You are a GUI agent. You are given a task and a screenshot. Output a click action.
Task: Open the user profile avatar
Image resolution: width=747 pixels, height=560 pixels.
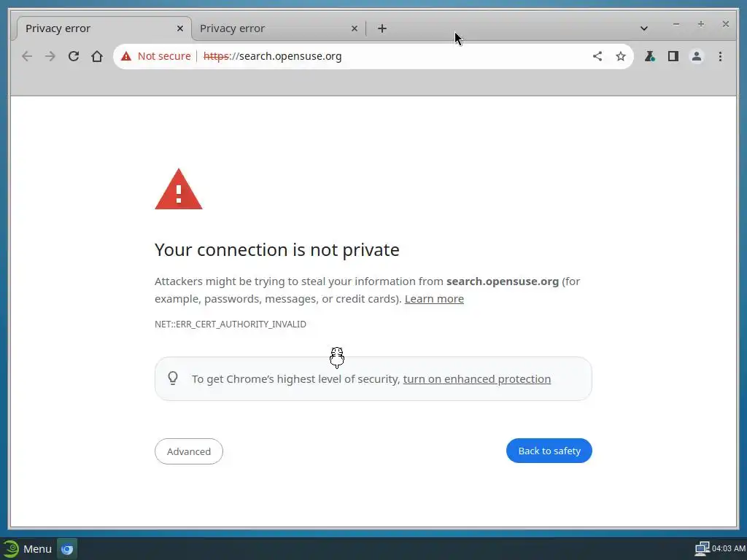click(697, 56)
